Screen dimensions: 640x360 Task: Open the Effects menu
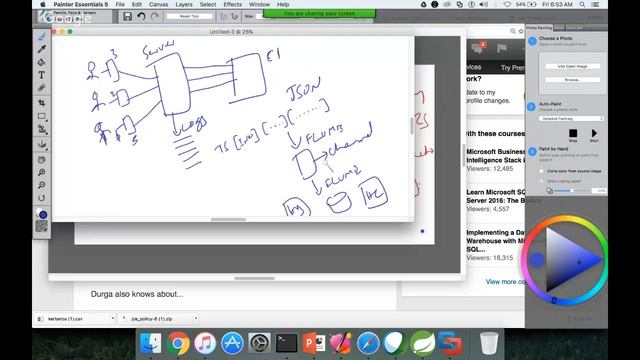(x=233, y=4)
